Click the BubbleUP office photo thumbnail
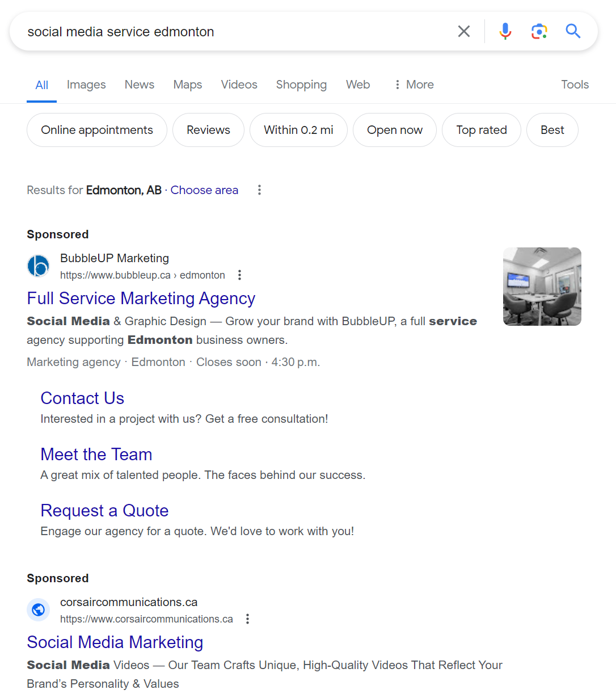 (542, 287)
